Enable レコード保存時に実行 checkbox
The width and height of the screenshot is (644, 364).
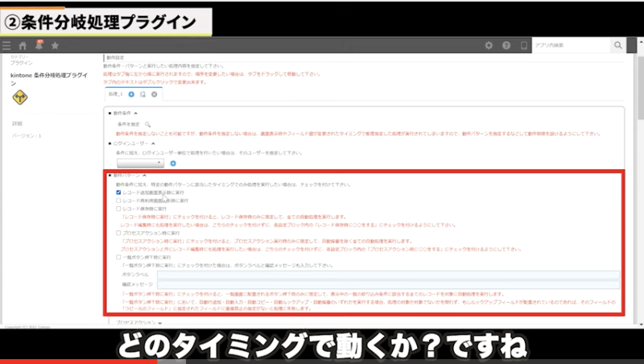(x=119, y=209)
